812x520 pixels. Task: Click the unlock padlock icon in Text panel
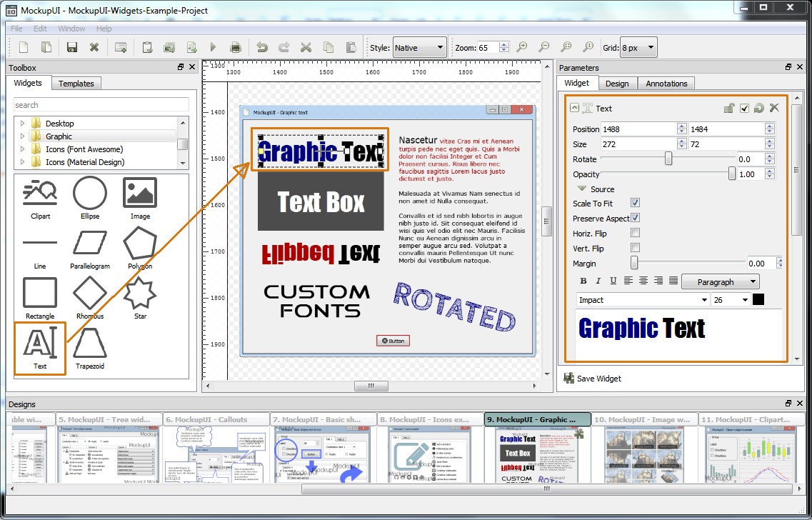[729, 109]
